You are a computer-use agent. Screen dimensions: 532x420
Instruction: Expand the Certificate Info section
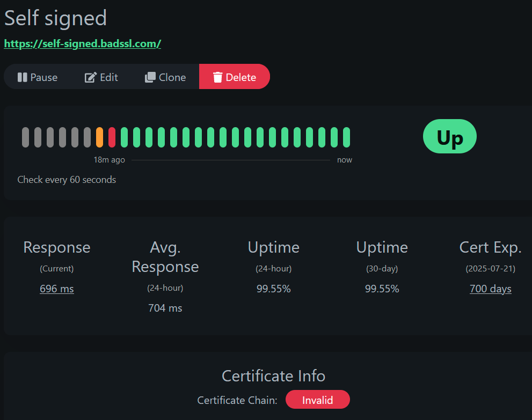pyautogui.click(x=273, y=376)
